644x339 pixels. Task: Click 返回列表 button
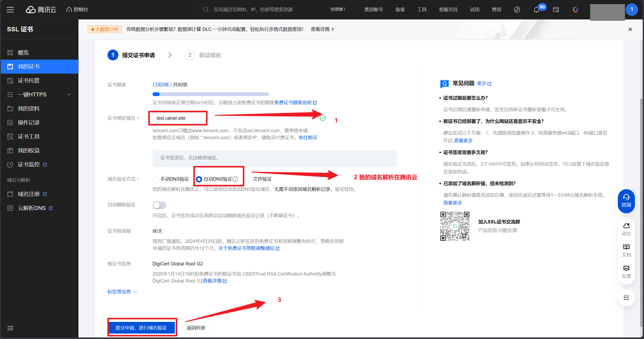[x=196, y=328]
